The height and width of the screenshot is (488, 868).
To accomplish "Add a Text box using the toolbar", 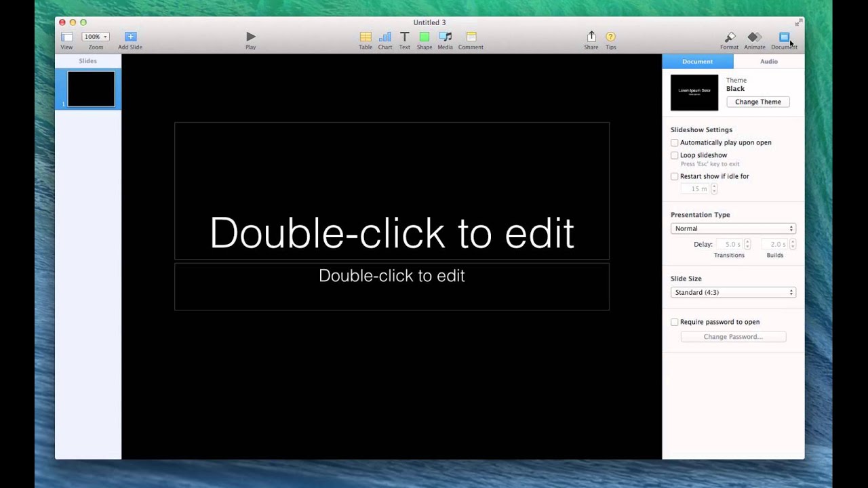I will pos(404,37).
